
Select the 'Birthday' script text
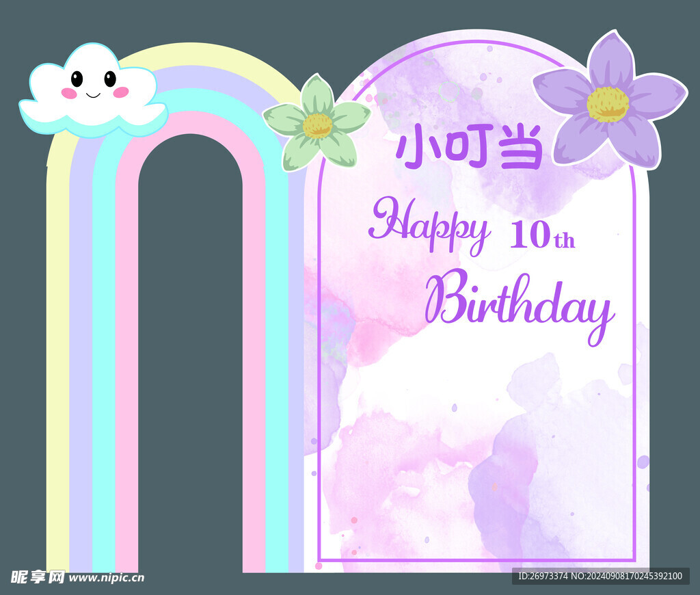520,307
